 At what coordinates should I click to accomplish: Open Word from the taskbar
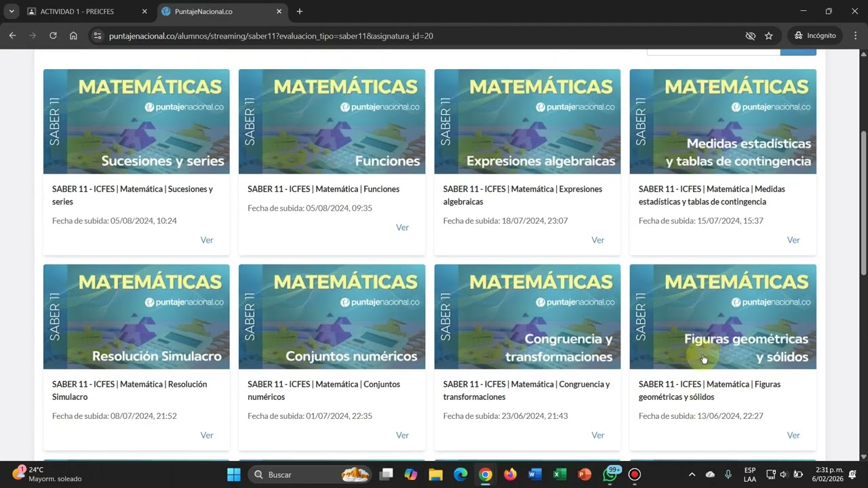pyautogui.click(x=535, y=474)
